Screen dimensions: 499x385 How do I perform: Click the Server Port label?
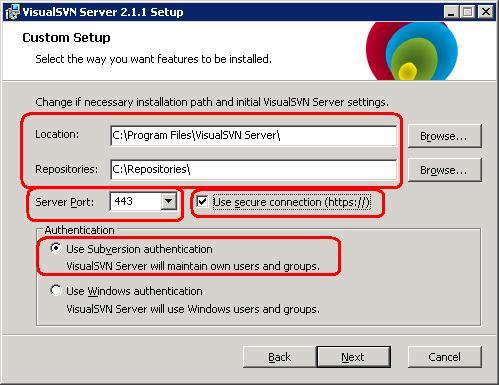65,202
